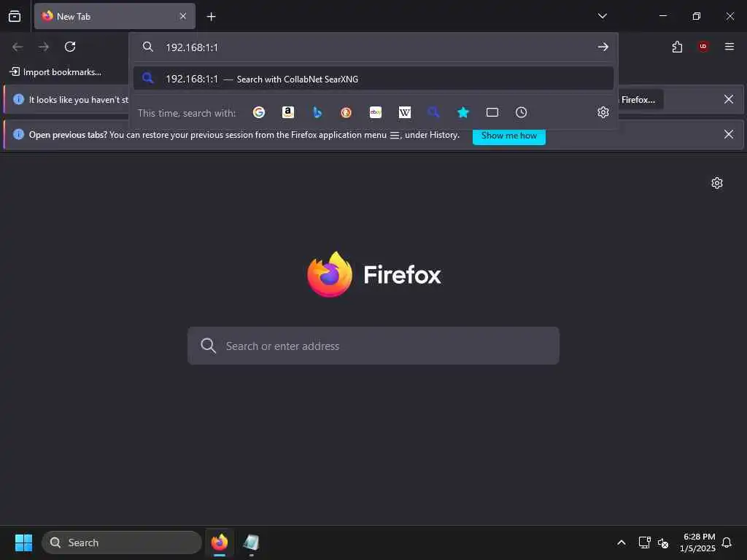Search this time with Wikipedia

(404, 112)
